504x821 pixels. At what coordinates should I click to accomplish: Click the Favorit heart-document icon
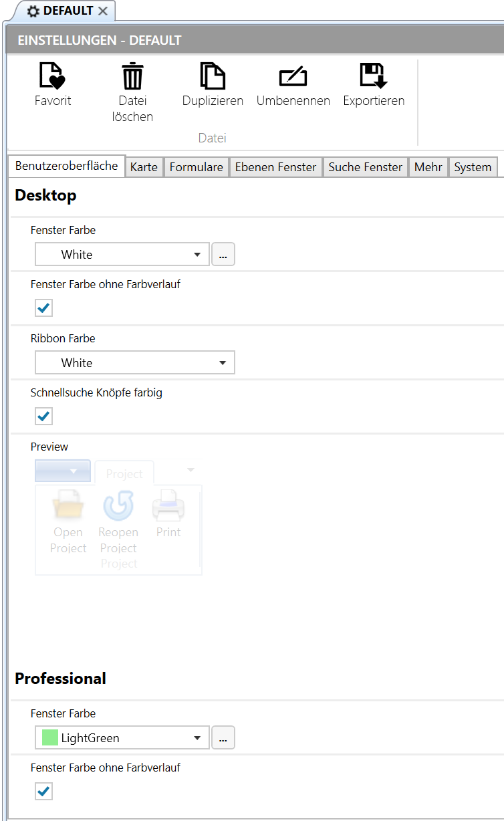pos(53,76)
